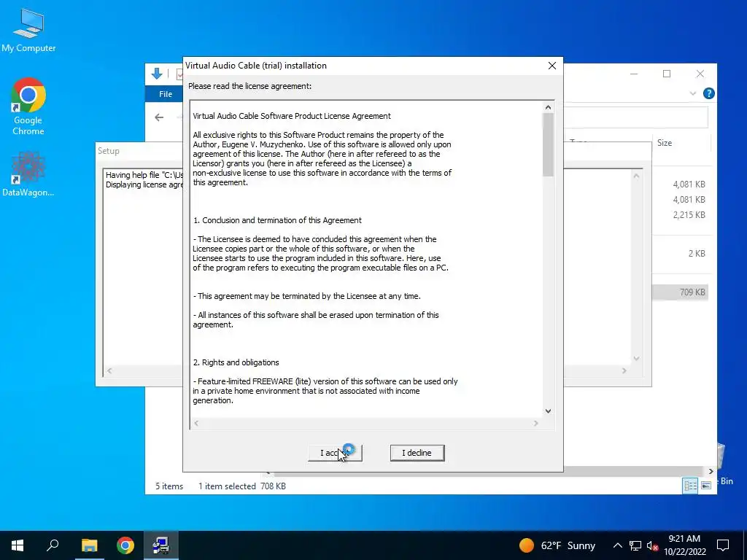Click the installer icon on the taskbar
The image size is (747, 560).
tap(161, 545)
